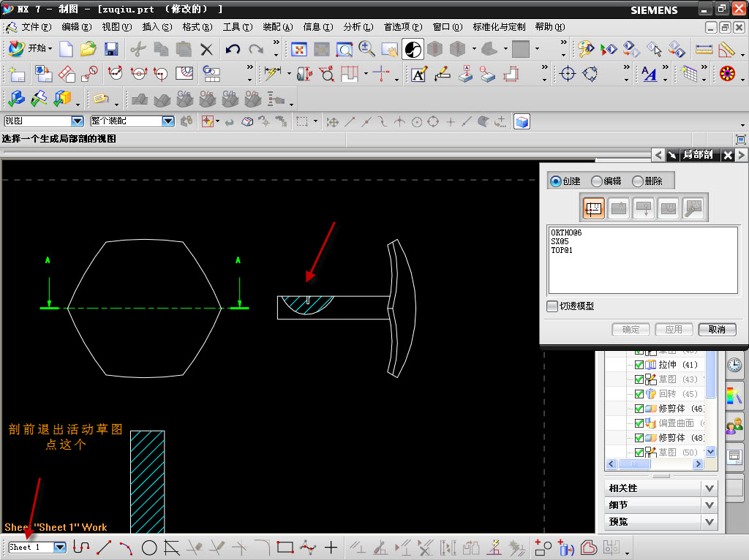The image size is (749, 560).
Task: Open the 插入 menu
Action: click(x=157, y=27)
